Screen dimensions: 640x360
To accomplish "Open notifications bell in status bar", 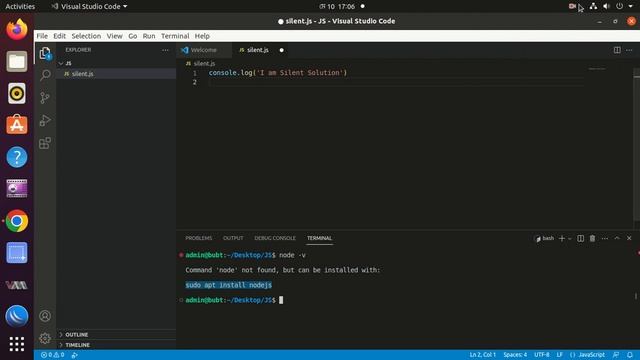I will [x=630, y=355].
